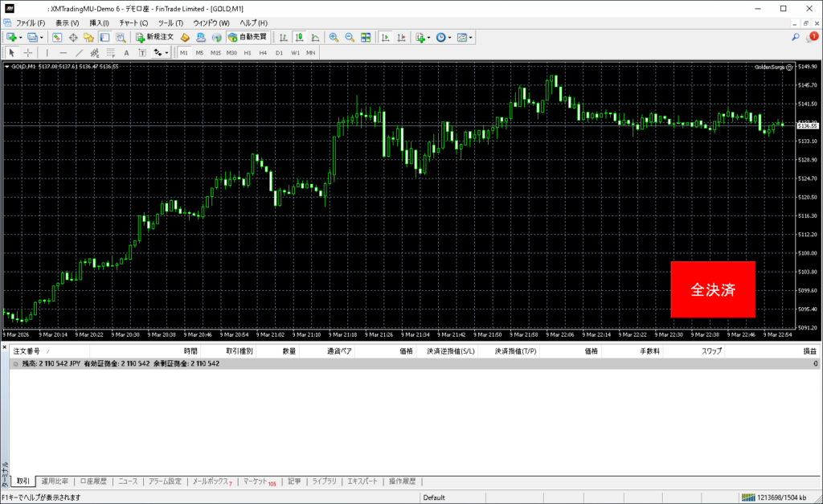
Task: Expand the indicators list dropdown
Action: pyautogui.click(x=429, y=37)
